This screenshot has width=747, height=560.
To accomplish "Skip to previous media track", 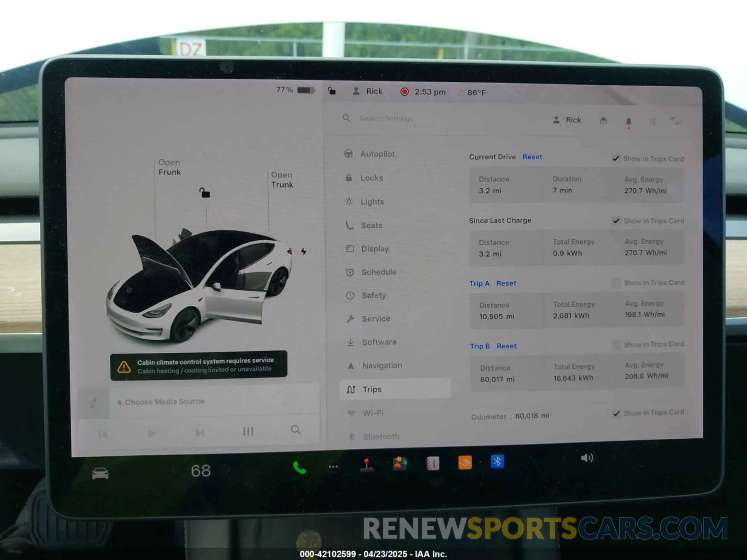I will 103,434.
